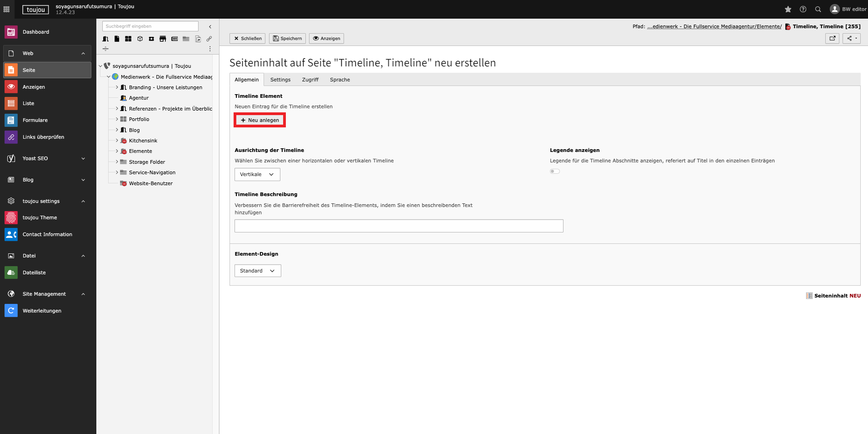Open the Dashboard module
868x434 pixels.
click(x=36, y=32)
